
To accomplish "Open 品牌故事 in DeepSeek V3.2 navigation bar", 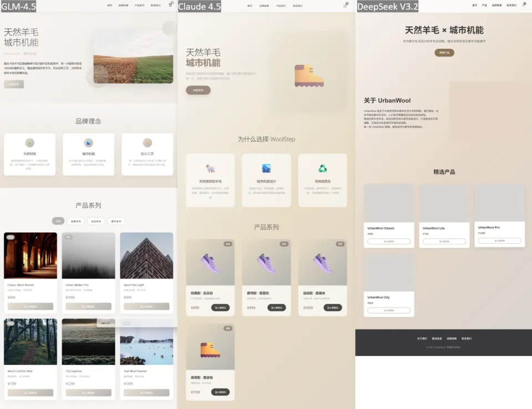I will pos(497,5).
